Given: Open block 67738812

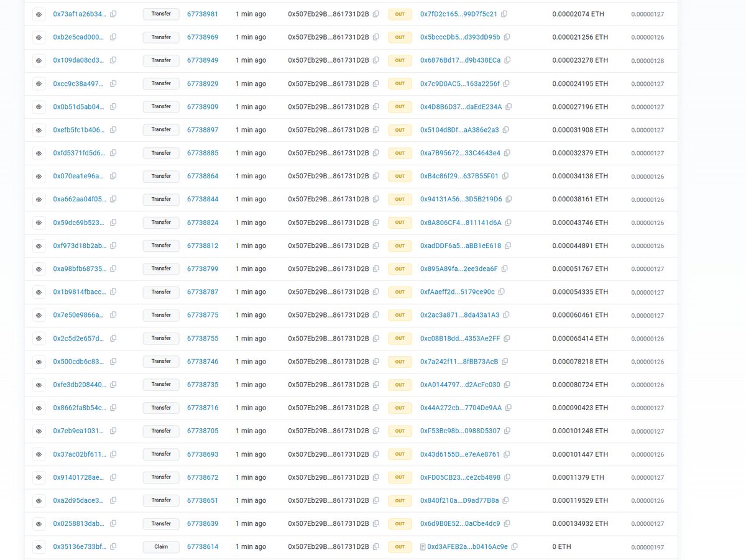Looking at the screenshot, I should pos(203,246).
